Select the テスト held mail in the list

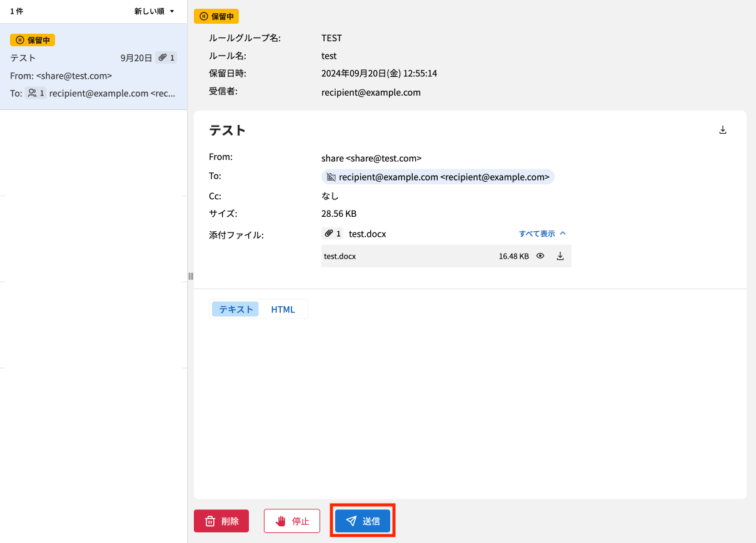(x=94, y=67)
